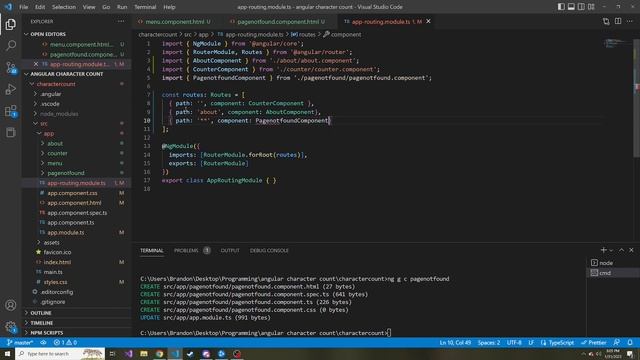Open notifications bell in status bar
The height and width of the screenshot is (360, 640).
(x=630, y=342)
